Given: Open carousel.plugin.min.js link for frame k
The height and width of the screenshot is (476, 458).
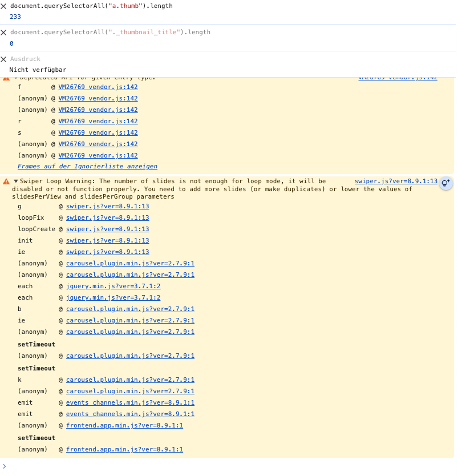Looking at the screenshot, I should tap(130, 380).
